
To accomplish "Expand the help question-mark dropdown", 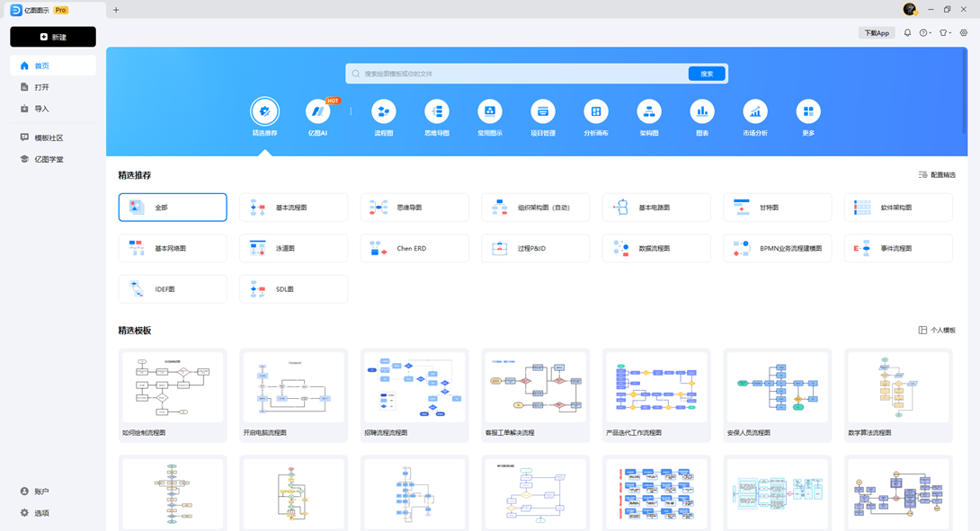I will 925,33.
